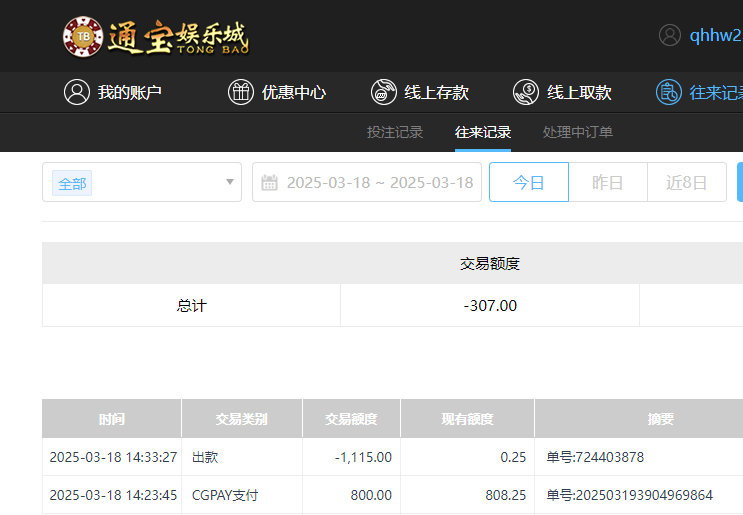Click the balance value 0.25
The width and height of the screenshot is (743, 515).
pos(513,457)
